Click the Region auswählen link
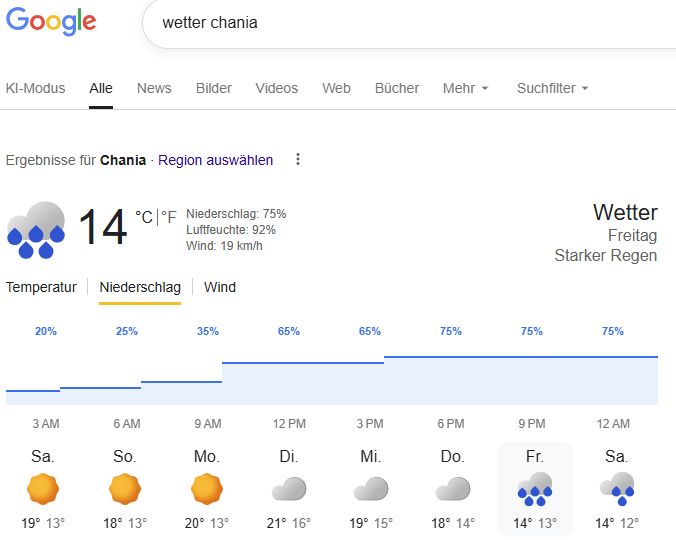The image size is (676, 540). [215, 160]
